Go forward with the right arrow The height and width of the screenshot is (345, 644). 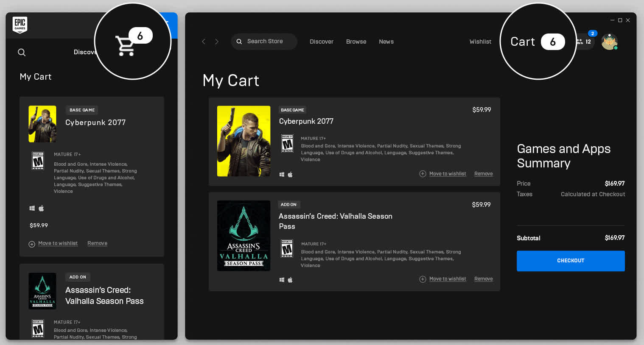217,42
